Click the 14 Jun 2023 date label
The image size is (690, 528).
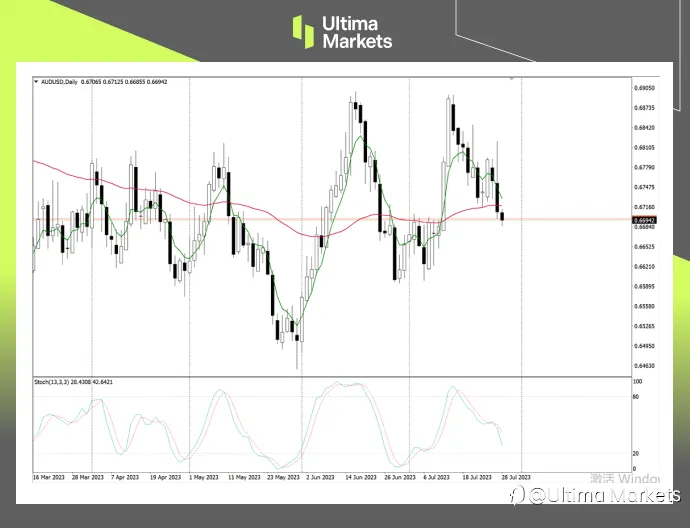click(361, 477)
